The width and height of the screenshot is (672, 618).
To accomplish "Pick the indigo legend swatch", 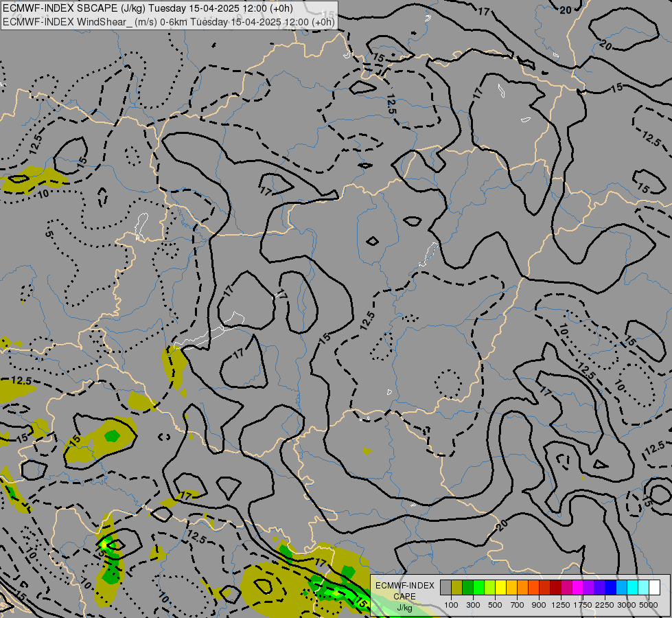I will [x=599, y=587].
